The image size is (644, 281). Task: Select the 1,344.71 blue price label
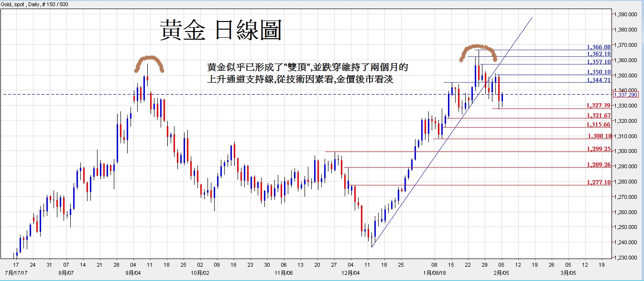tap(599, 80)
